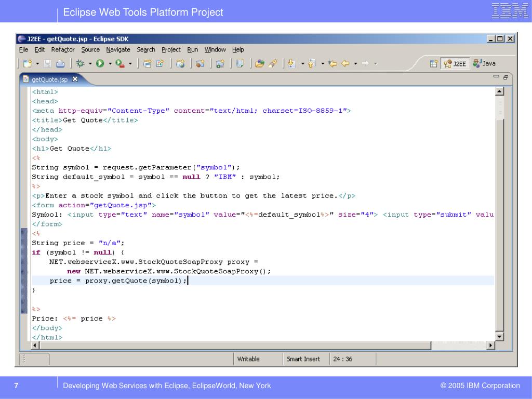Open the Help menu

click(x=238, y=49)
